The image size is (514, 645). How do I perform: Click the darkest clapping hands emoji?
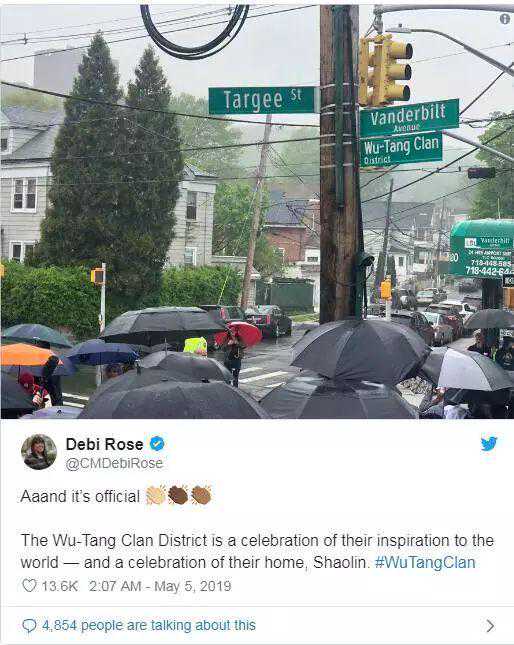(x=178, y=495)
